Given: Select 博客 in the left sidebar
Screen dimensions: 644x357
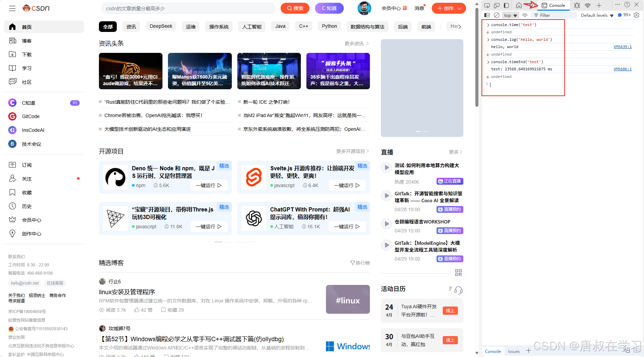Looking at the screenshot, I should [44, 41].
